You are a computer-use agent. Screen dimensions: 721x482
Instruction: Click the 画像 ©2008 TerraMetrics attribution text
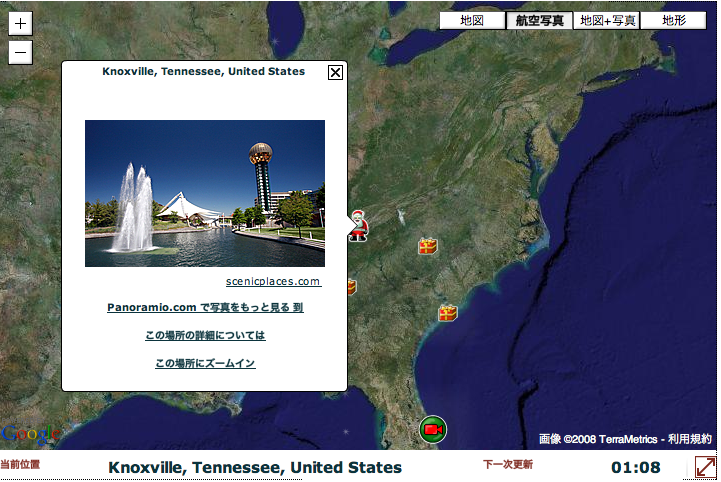coord(598,439)
